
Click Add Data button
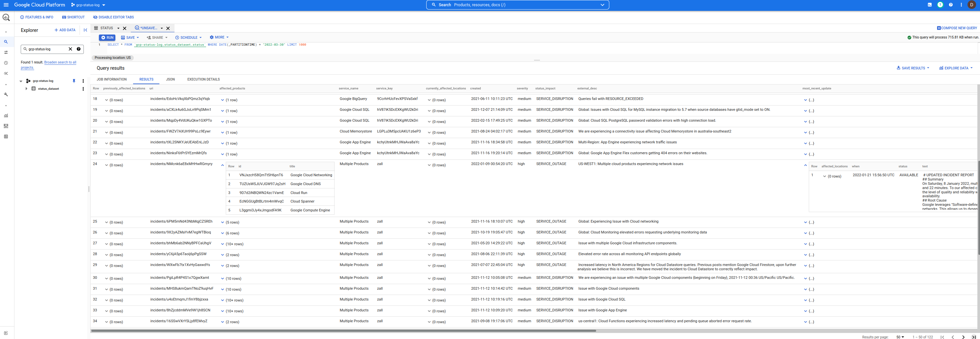tap(65, 30)
